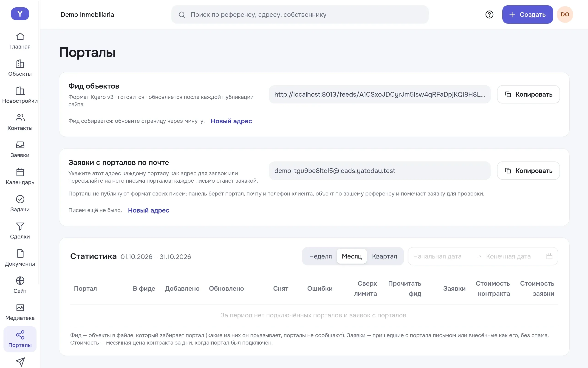Go to Объекты in the sidebar
The width and height of the screenshot is (588, 368).
point(20,68)
